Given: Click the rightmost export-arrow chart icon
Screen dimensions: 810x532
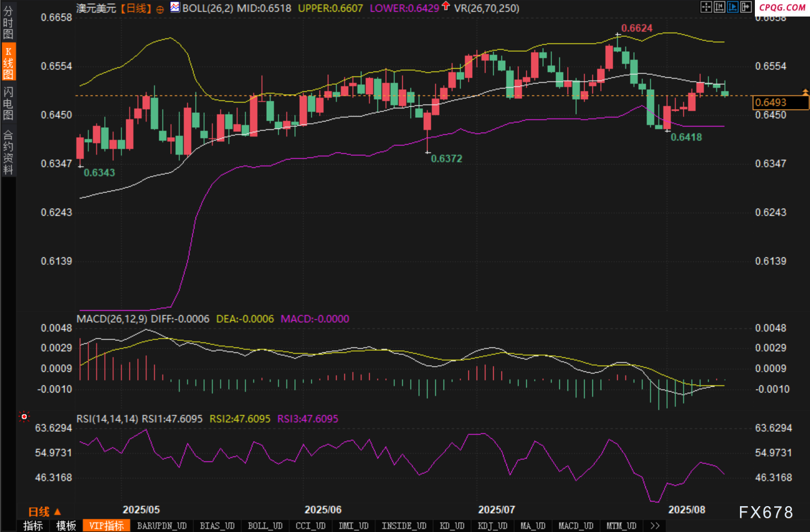Looking at the screenshot, I should tap(746, 7).
